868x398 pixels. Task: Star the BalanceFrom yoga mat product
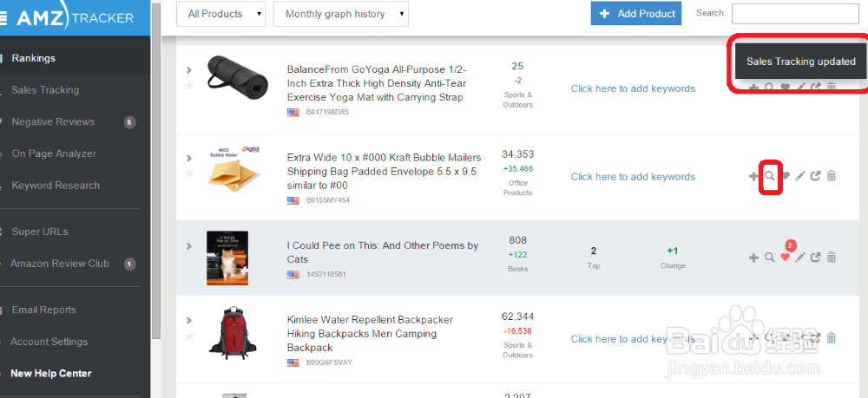pyautogui.click(x=189, y=86)
